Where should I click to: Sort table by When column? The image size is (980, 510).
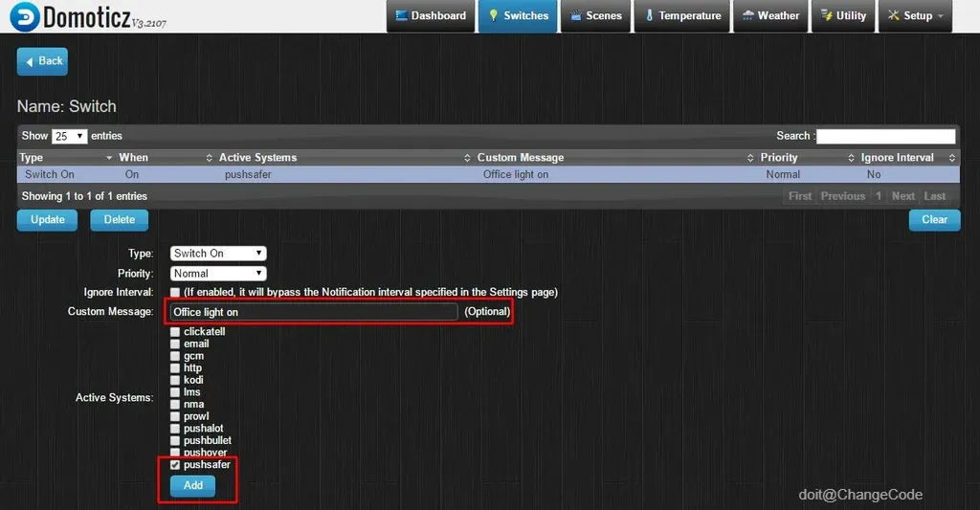coord(166,158)
